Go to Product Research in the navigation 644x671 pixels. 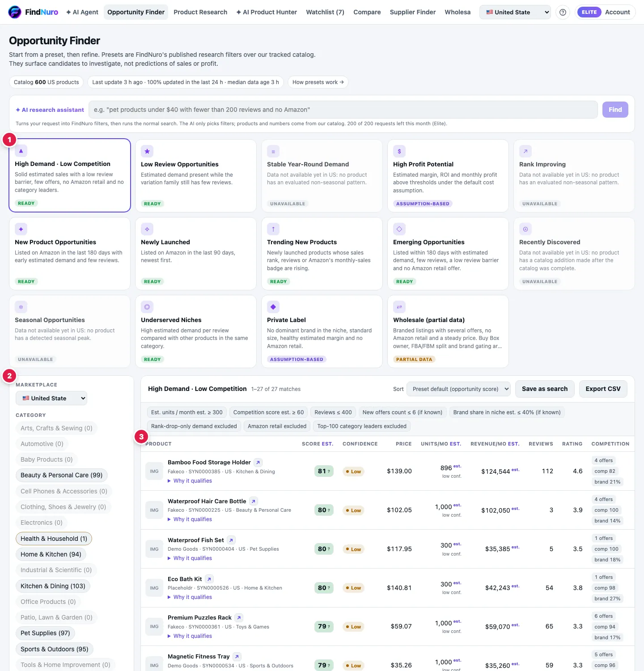[200, 12]
